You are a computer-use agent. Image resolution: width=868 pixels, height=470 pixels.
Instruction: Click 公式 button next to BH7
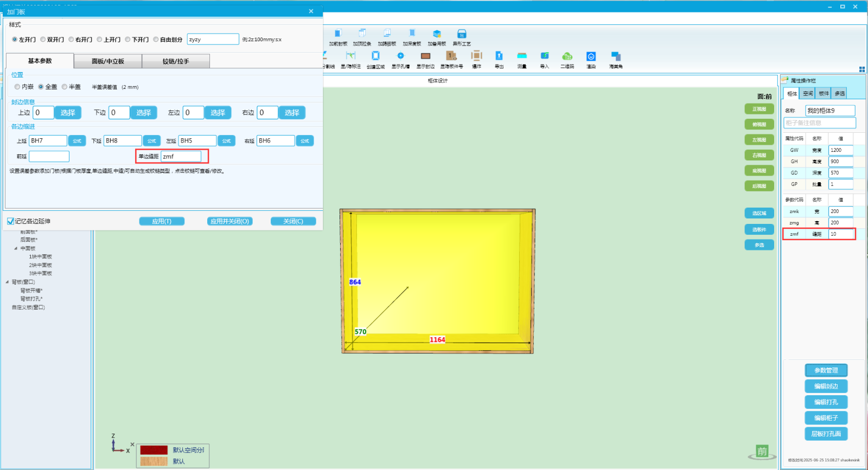click(x=77, y=141)
